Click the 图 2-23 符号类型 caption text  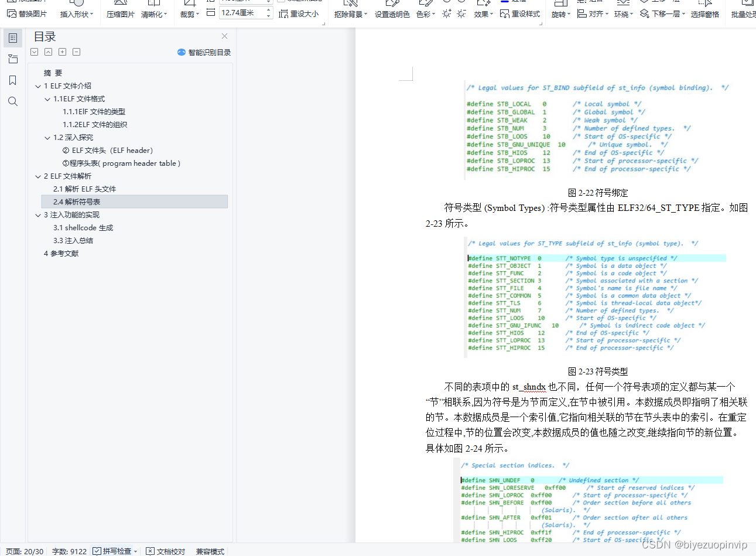(598, 371)
